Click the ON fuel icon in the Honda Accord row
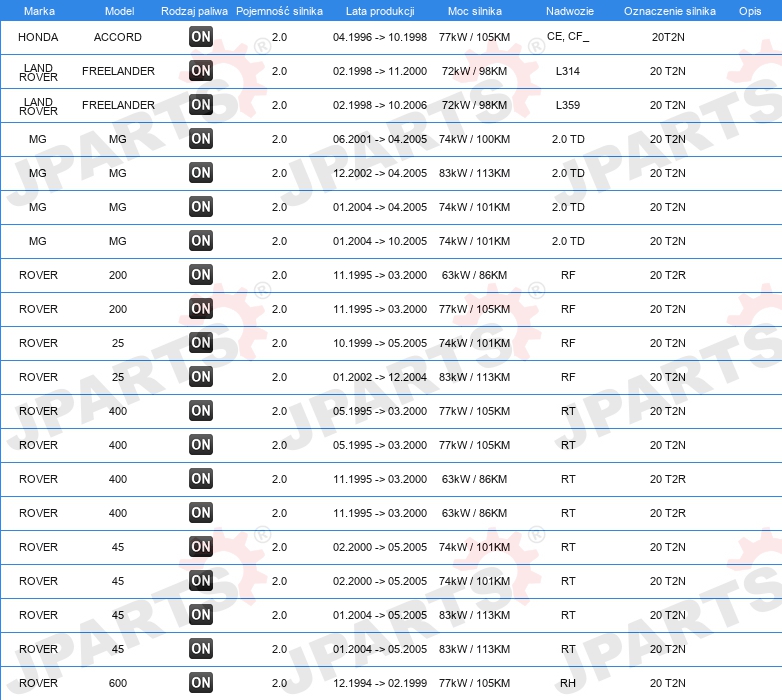 point(201,37)
